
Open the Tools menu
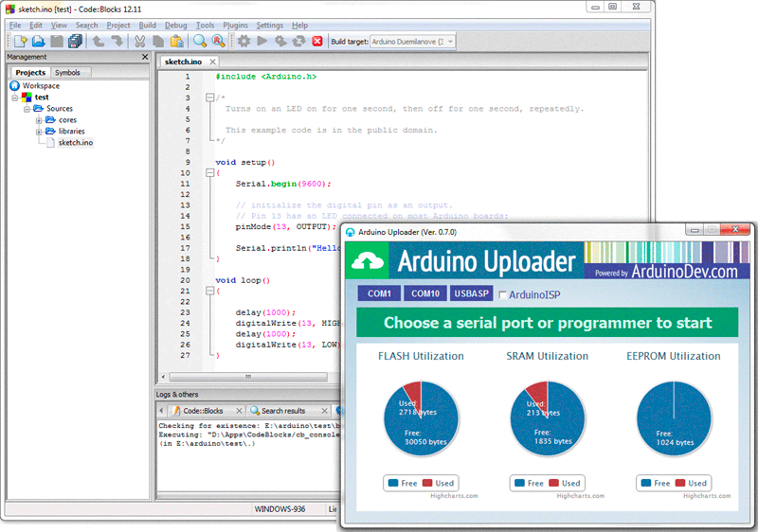[205, 26]
